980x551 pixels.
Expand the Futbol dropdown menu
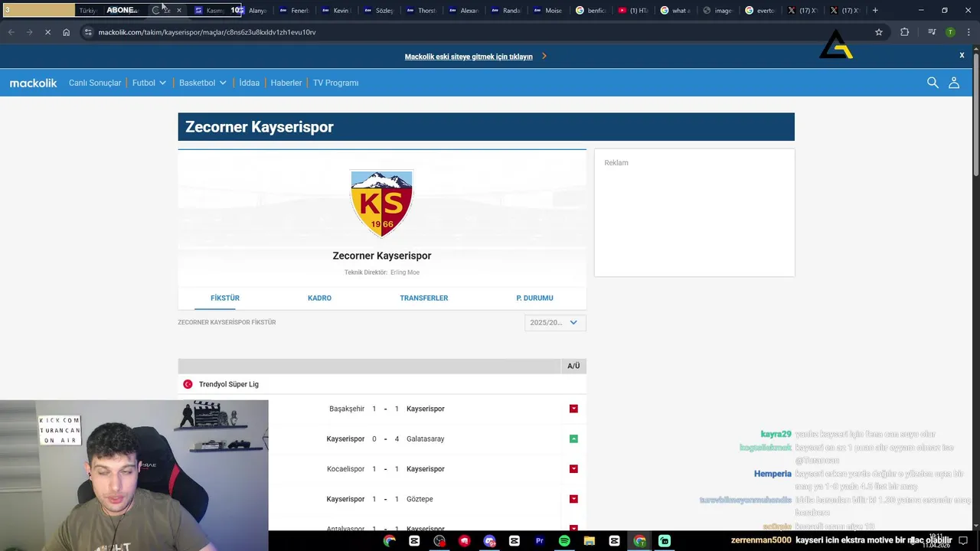[x=149, y=83]
